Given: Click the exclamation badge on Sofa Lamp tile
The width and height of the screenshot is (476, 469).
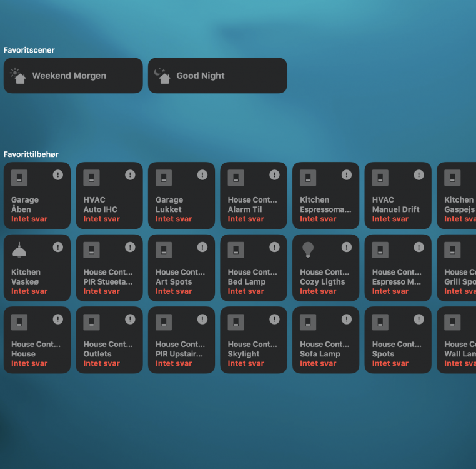Looking at the screenshot, I should (347, 320).
